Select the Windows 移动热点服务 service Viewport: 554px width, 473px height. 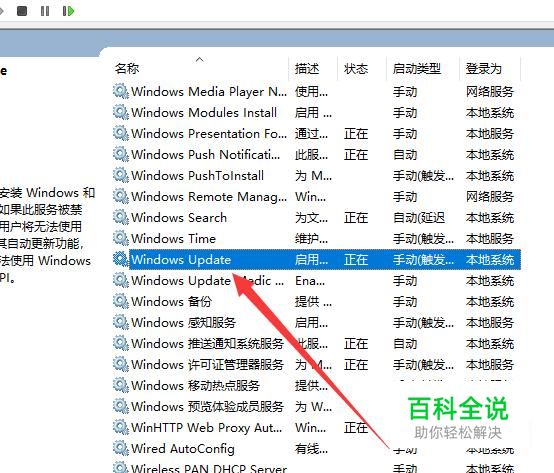(x=195, y=386)
